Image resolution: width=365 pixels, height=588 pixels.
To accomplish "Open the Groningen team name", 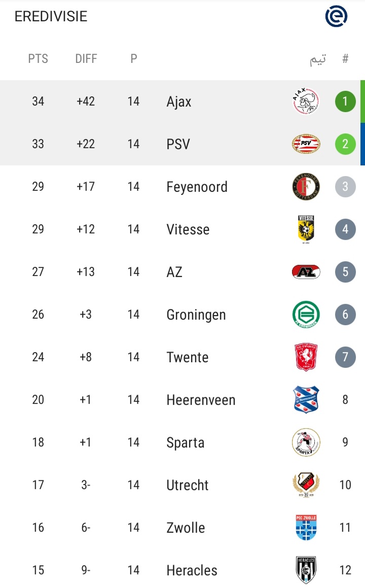I will coord(196,315).
